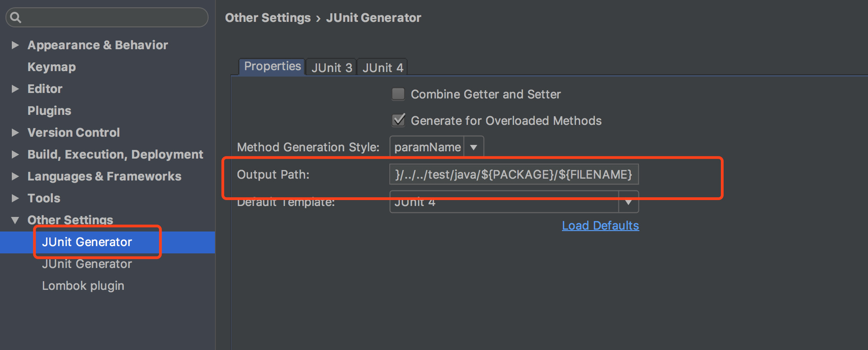Viewport: 868px width, 350px height.
Task: Expand Appearance & Behavior section
Action: pos(15,45)
